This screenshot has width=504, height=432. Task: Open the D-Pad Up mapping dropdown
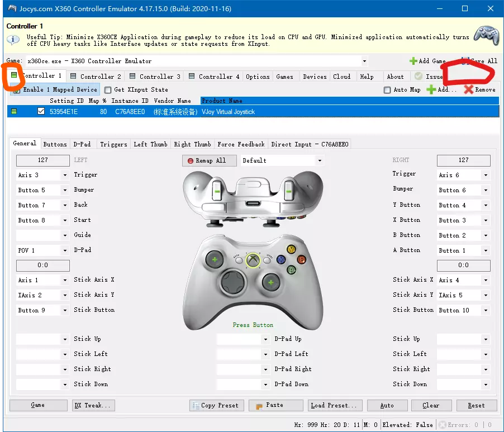tap(265, 339)
